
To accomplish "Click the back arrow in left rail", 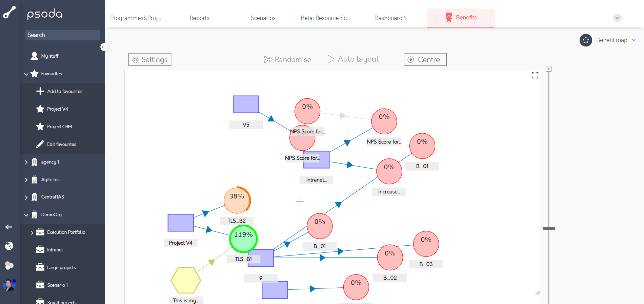I will pyautogui.click(x=9, y=227).
